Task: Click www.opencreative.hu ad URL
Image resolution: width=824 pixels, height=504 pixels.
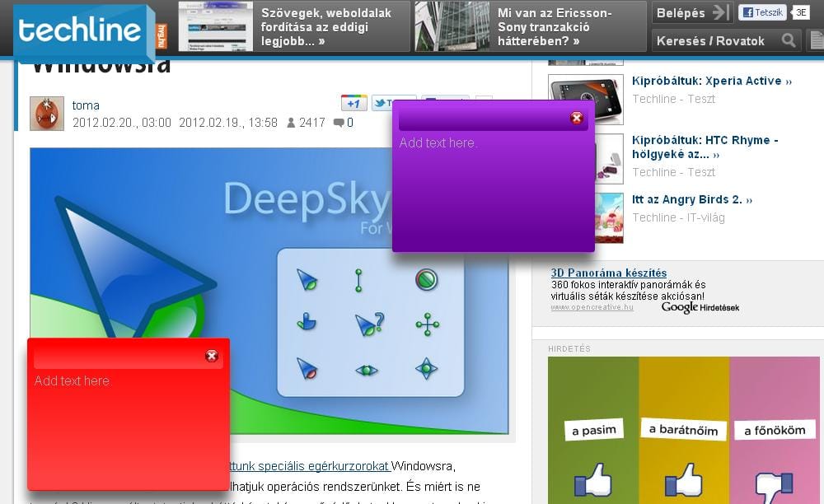Action: [x=592, y=308]
